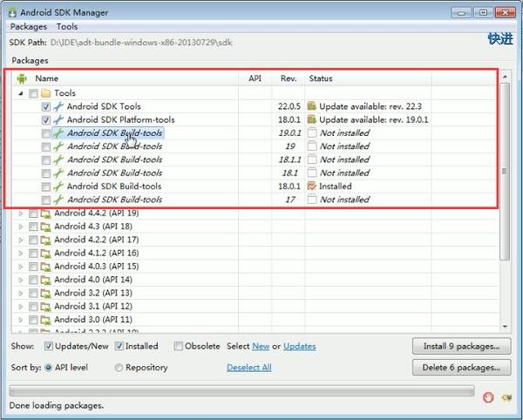The width and height of the screenshot is (523, 420).
Task: Expand the Android 4.0 (API 14) node
Action: click(21, 280)
